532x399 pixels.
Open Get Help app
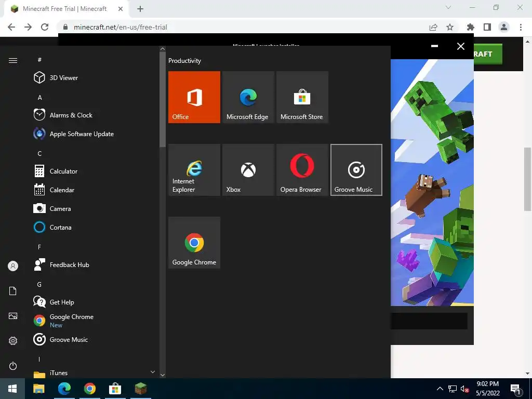click(95, 302)
